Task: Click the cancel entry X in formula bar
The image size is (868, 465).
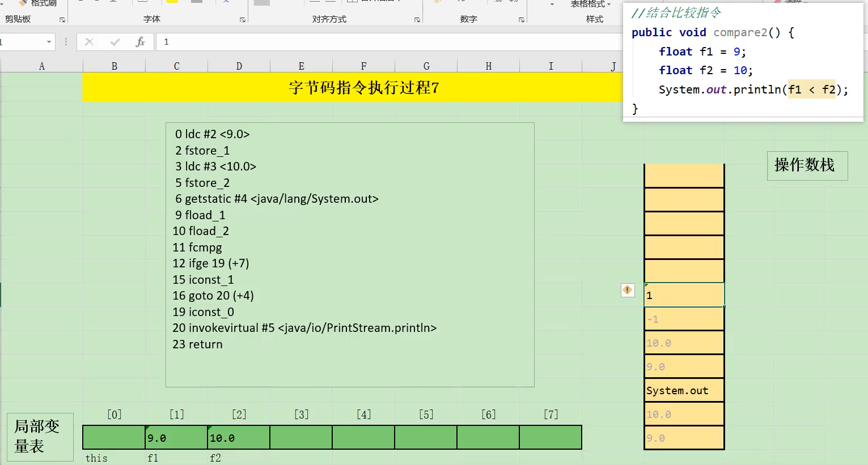Action: pos(89,42)
